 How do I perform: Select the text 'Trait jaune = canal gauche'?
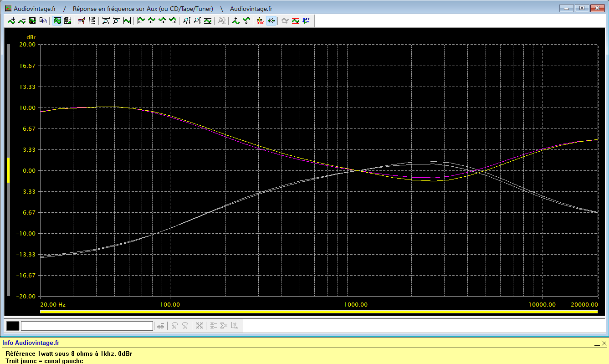coord(44,361)
